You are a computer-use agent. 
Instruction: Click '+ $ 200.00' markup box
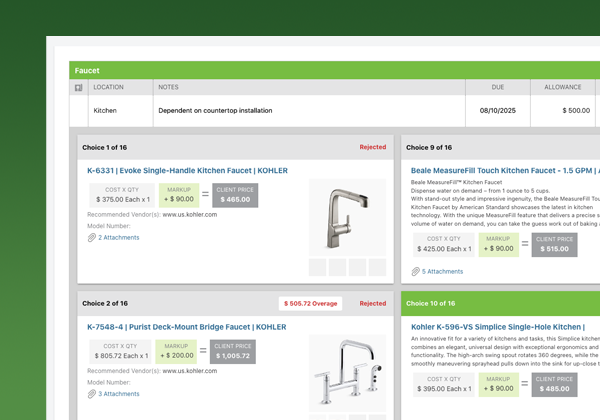tap(176, 352)
